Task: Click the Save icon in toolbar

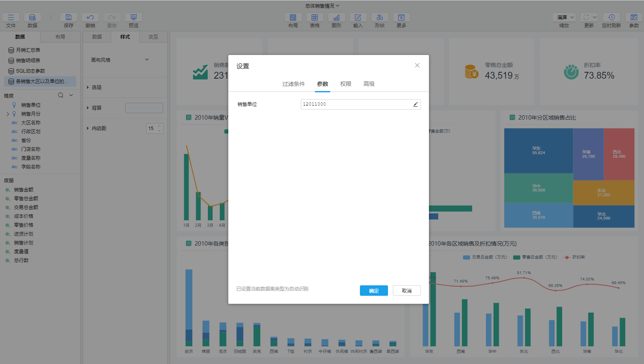Action: point(69,18)
